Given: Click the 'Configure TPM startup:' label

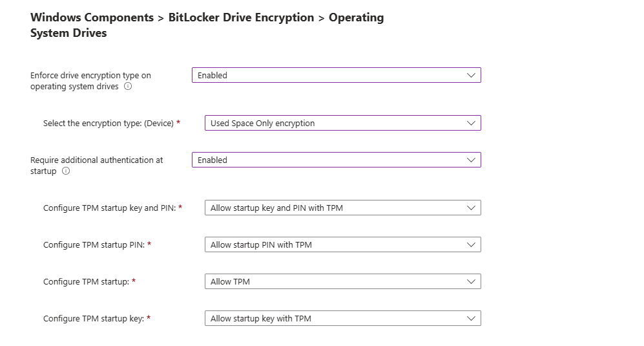Looking at the screenshot, I should (x=86, y=281).
